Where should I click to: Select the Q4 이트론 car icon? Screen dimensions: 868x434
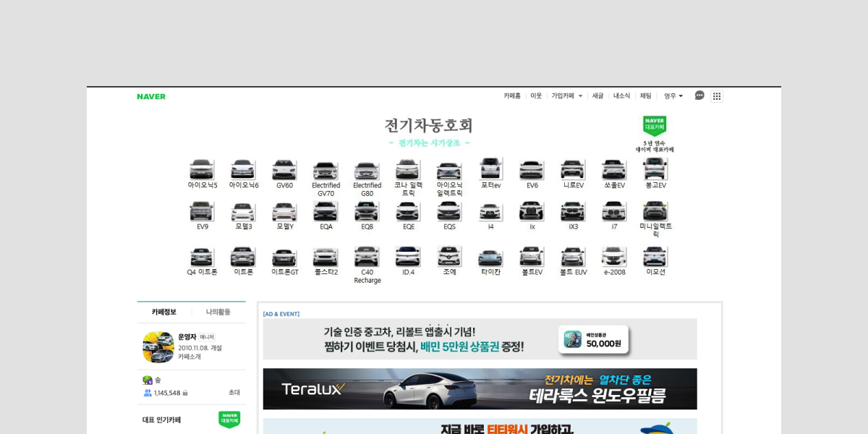[202, 256]
